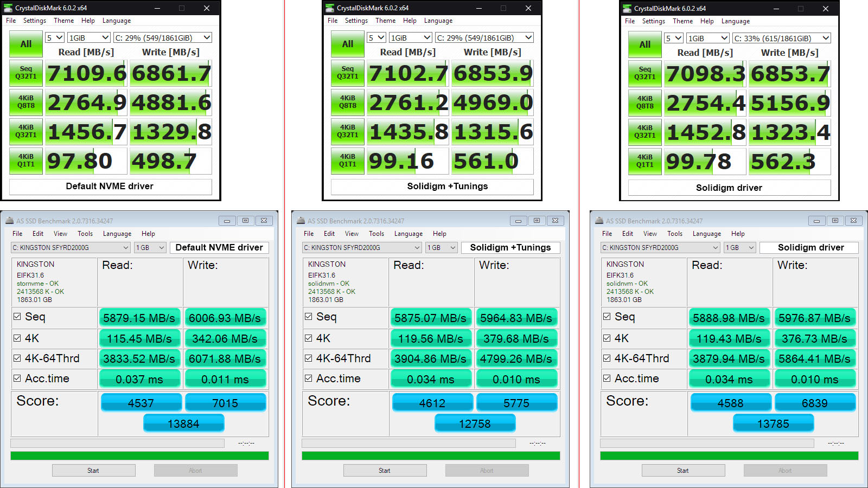
Task: Disable 4K-64Thrd test in Solidigm +Tunings AS SSD
Action: 309,358
